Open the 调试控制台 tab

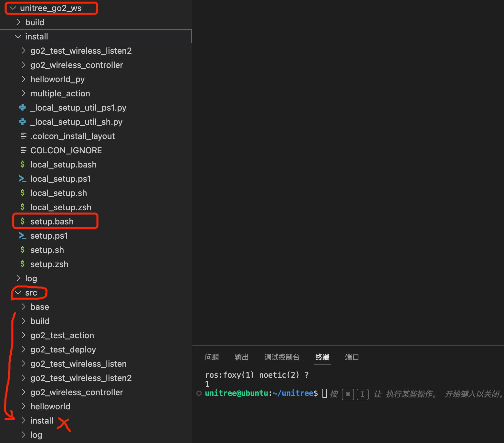click(x=282, y=357)
